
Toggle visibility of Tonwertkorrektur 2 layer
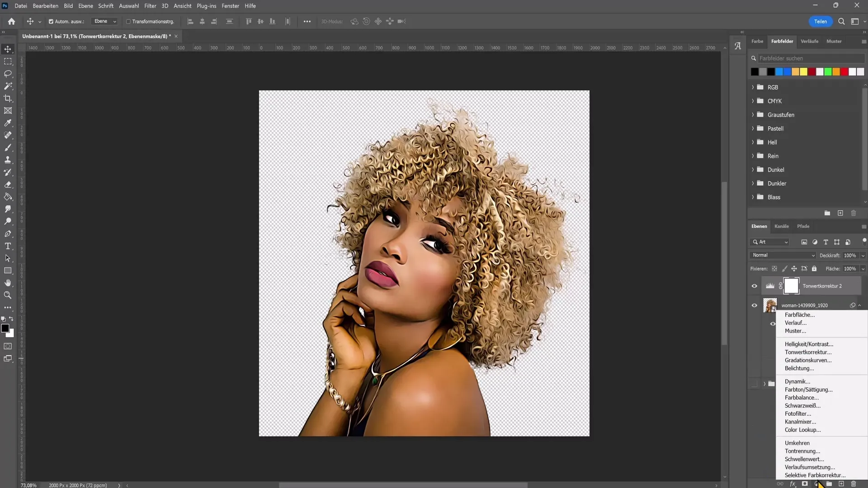(x=754, y=286)
